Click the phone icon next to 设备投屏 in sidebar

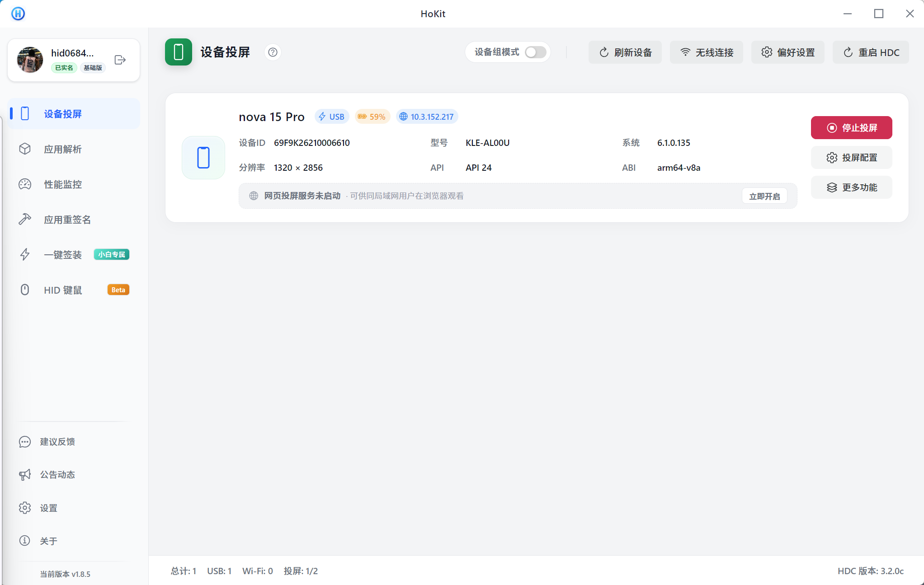[x=25, y=114]
